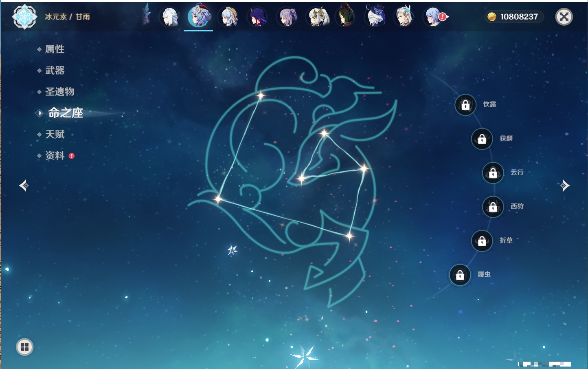Viewport: 588px width, 369px height.
Task: Go to next character with right arrow
Action: (565, 186)
